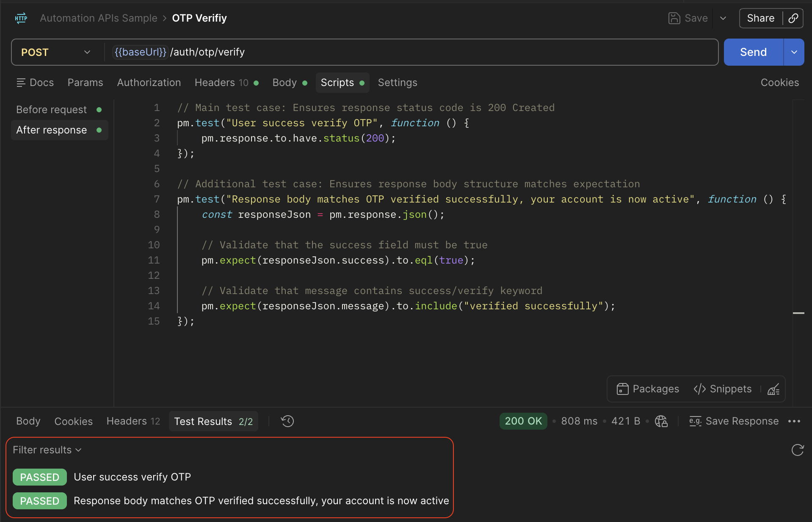Click the editor scrollbar minimap marker
This screenshot has width=812, height=522.
click(798, 313)
